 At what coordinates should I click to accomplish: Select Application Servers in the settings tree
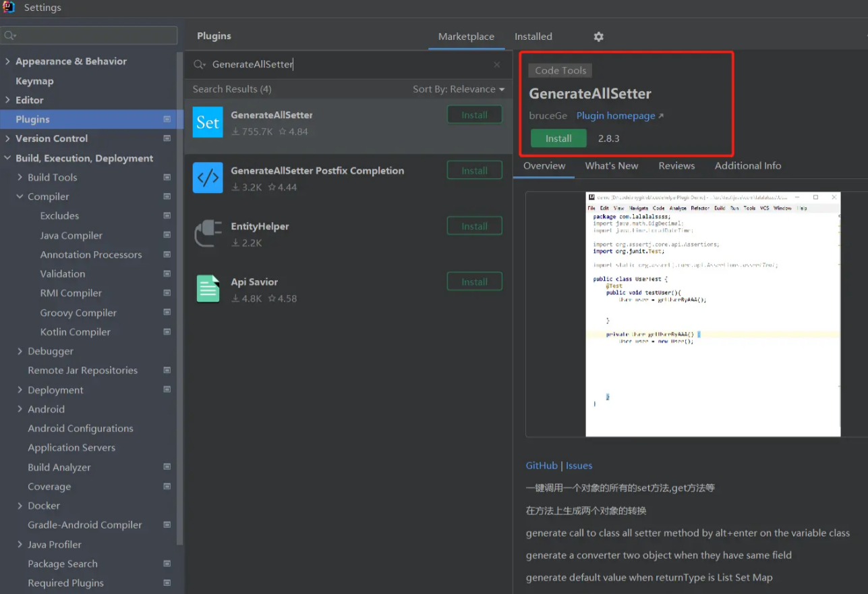[71, 448]
